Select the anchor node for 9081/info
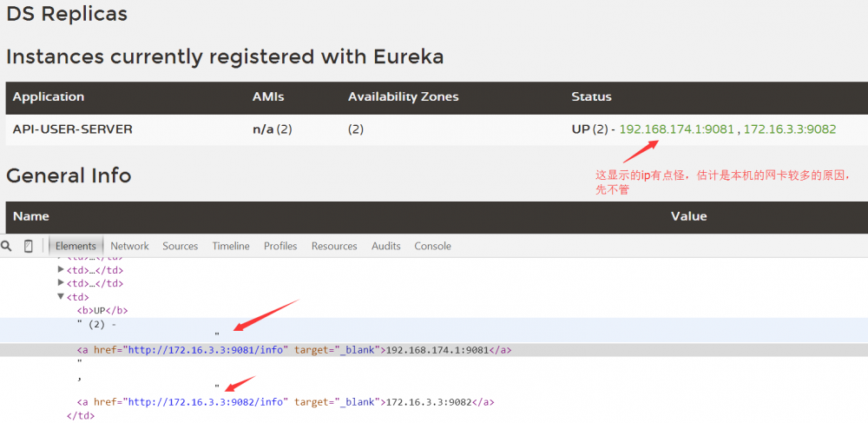This screenshot has height=423, width=868. click(x=82, y=350)
